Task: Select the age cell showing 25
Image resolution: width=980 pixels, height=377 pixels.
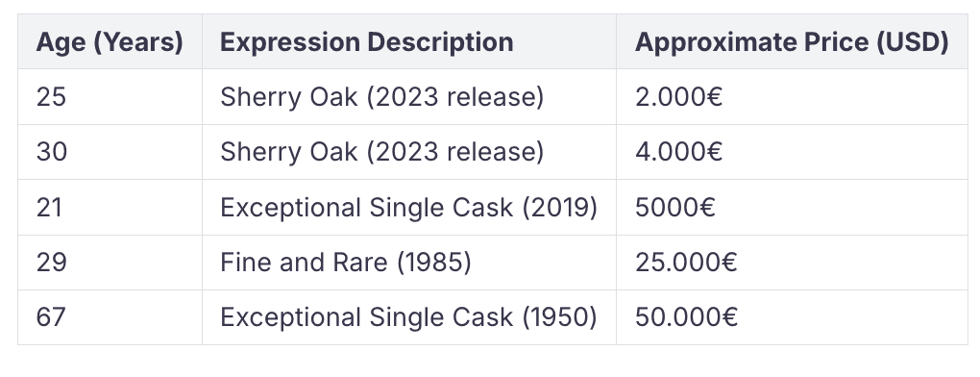Action: [110, 97]
